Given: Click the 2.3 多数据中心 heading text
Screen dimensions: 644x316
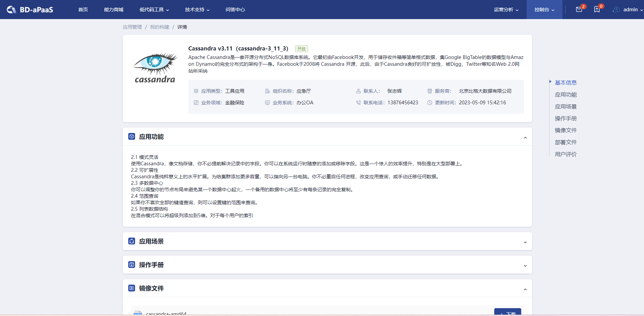Looking at the screenshot, I should click(x=147, y=183).
